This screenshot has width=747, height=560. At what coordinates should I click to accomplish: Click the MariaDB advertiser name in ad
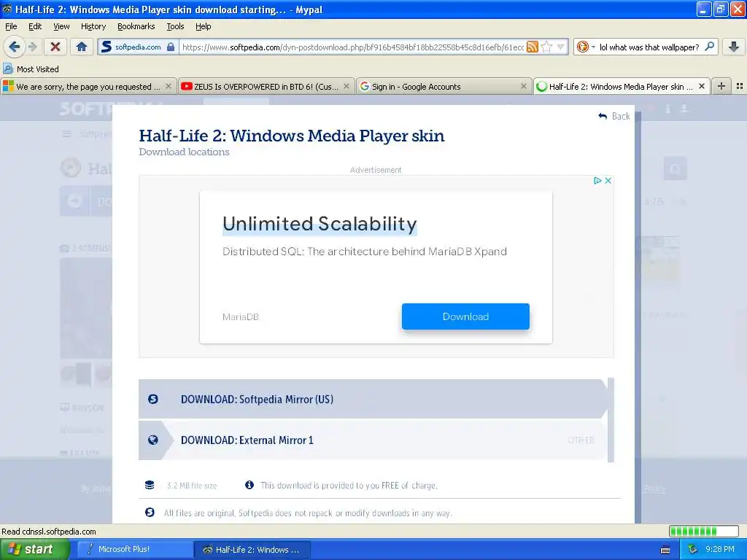point(241,317)
